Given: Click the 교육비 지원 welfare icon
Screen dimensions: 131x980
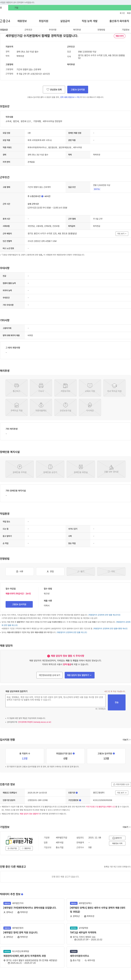Looking at the screenshot, I should pos(90,388).
